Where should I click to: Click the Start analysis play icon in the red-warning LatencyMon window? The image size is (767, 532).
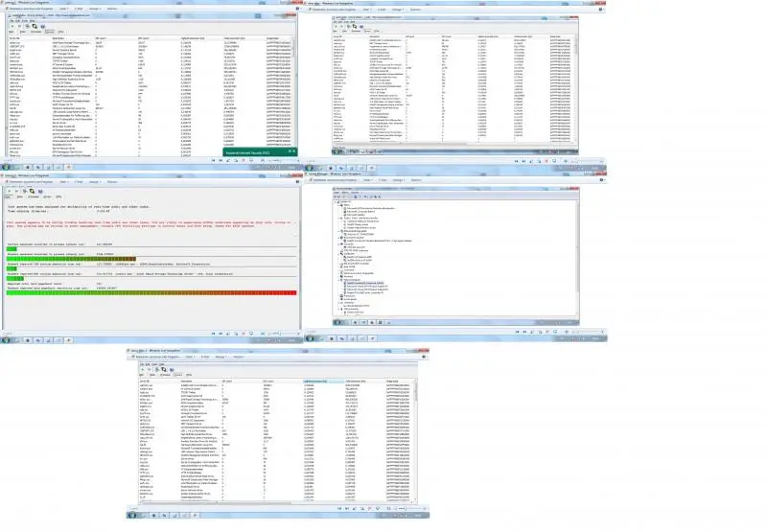(10, 189)
